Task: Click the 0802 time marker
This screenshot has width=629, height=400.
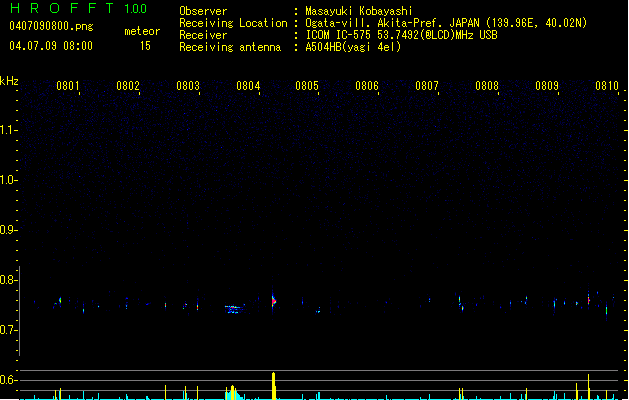Action: point(128,86)
